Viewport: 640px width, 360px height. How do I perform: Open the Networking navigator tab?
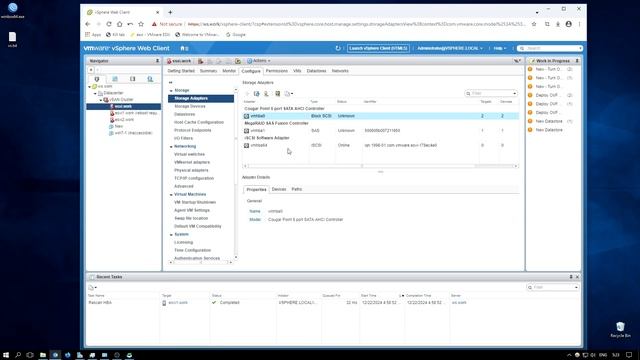(150, 79)
